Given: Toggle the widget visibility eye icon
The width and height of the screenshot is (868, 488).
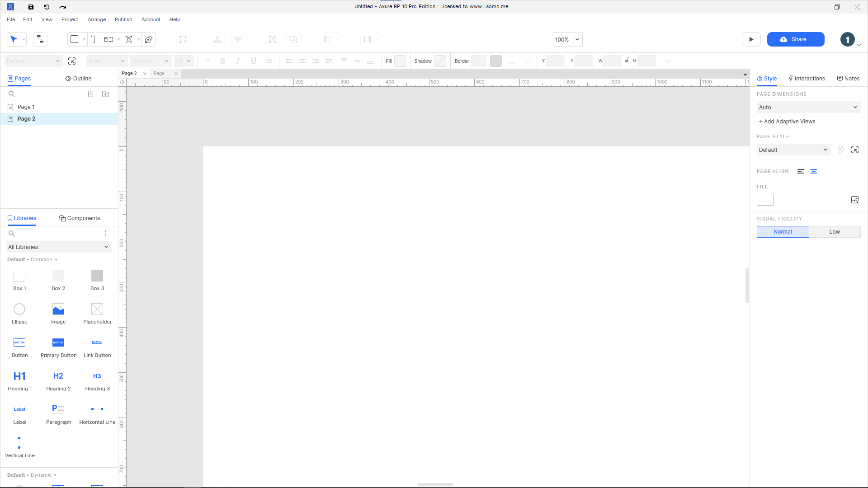Looking at the screenshot, I should 667,61.
